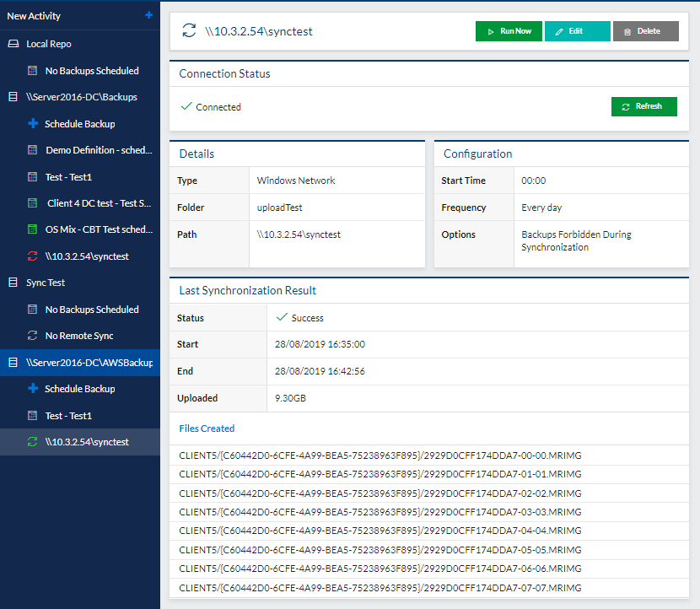Image resolution: width=700 pixels, height=609 pixels.
Task: Click the repository icon beside Sync Test
Action: [x=13, y=283]
